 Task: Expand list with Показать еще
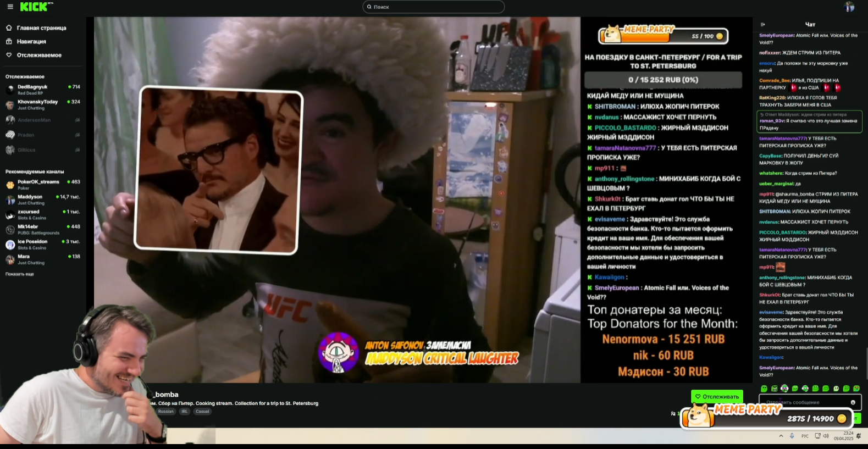click(x=20, y=274)
